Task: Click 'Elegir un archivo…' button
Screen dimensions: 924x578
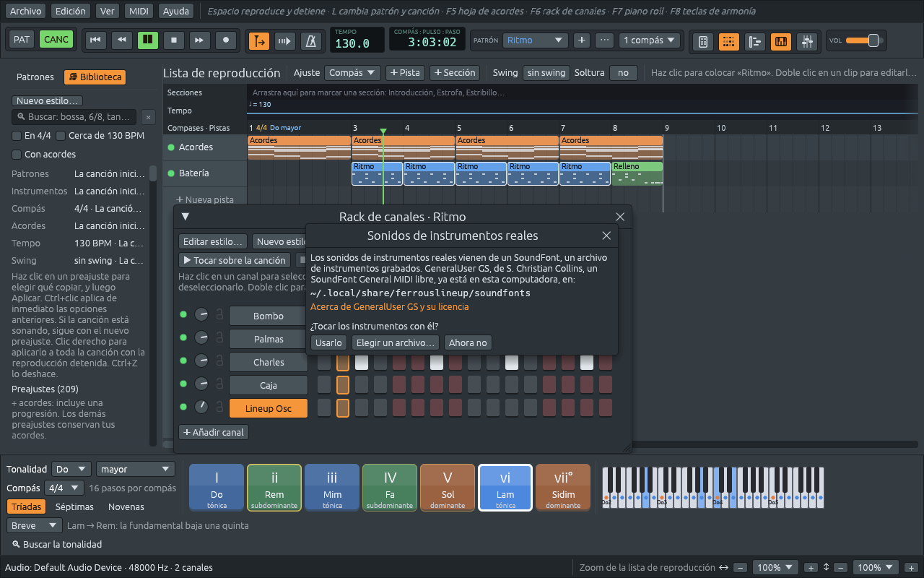Action: (x=396, y=342)
